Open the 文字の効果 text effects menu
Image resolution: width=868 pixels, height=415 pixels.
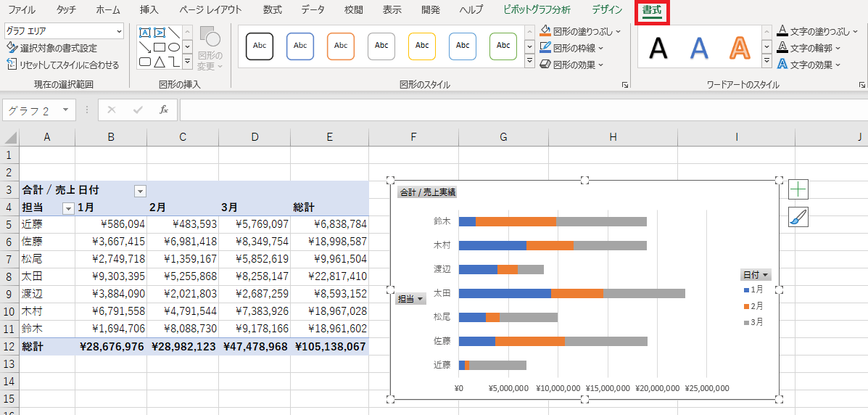coord(809,65)
